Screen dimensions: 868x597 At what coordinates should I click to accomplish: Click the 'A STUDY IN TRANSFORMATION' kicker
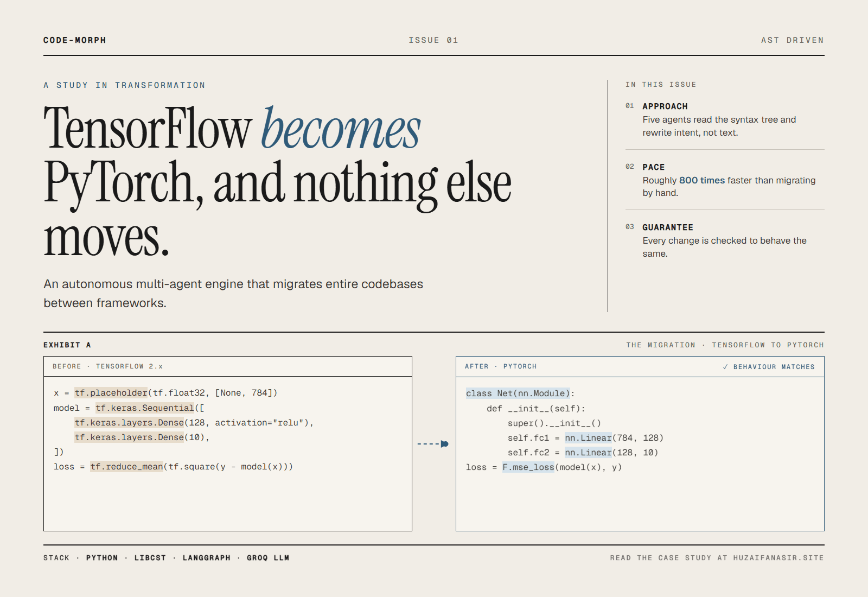(124, 85)
